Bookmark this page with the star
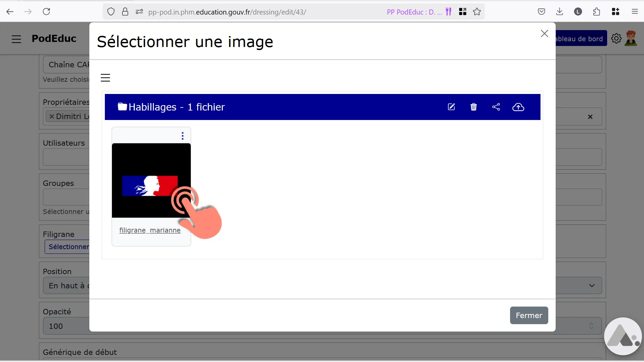The width and height of the screenshot is (644, 362). 477,12
